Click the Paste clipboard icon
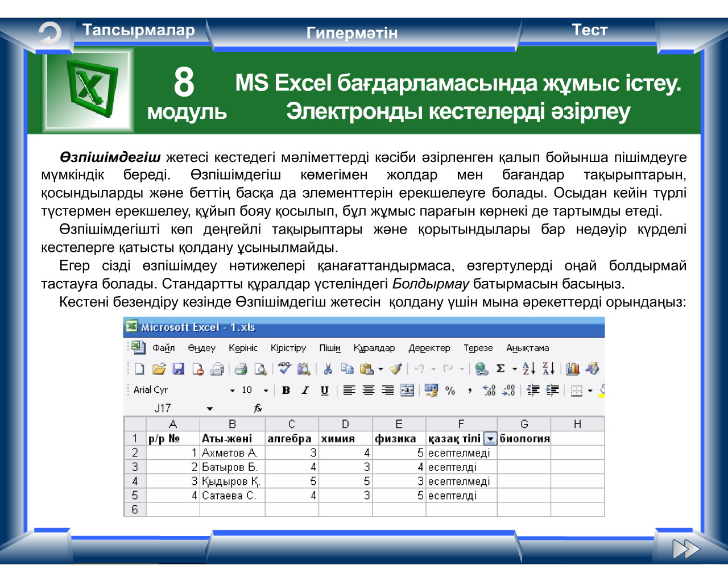Screen dimensions: 728x582 367,369
